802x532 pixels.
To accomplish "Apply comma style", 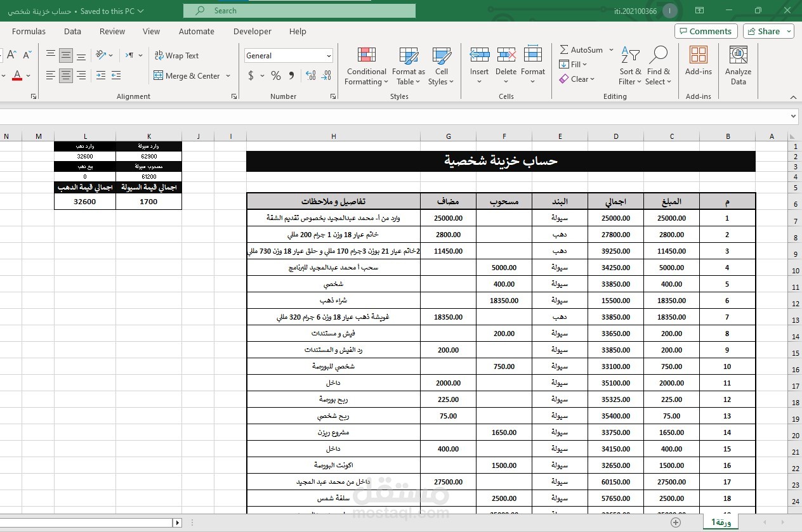I will coord(291,75).
